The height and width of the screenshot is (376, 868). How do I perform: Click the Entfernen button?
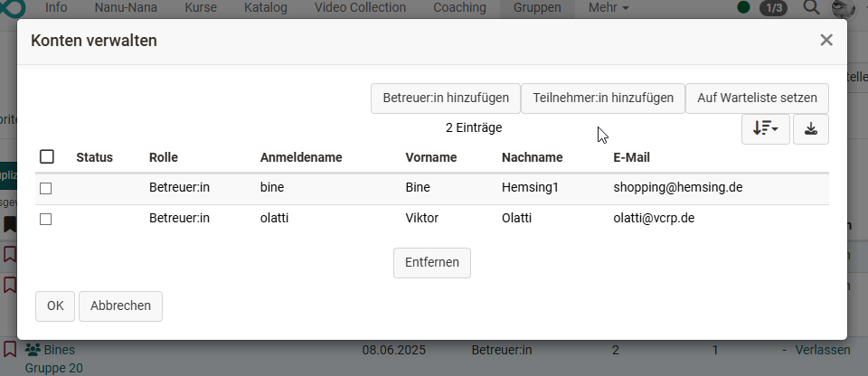[x=431, y=262]
